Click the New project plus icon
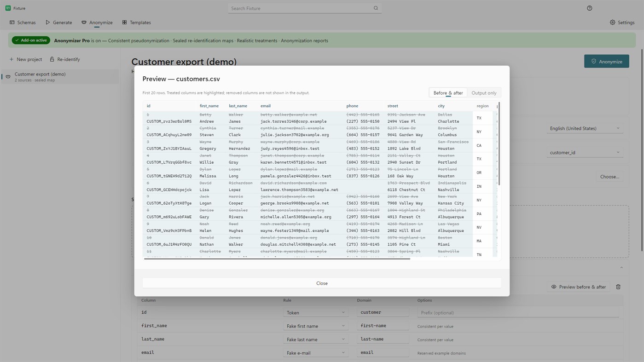The width and height of the screenshot is (644, 362). coord(12,59)
